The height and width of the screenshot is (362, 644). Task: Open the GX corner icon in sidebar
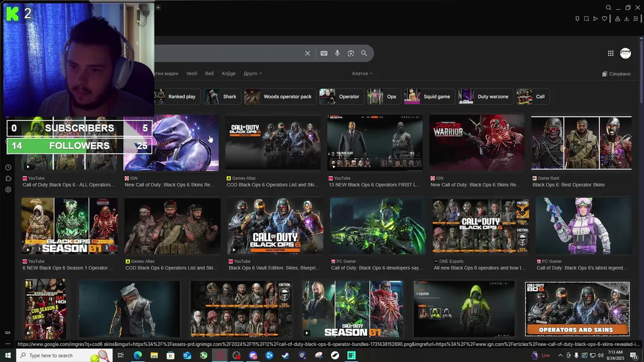click(8, 332)
